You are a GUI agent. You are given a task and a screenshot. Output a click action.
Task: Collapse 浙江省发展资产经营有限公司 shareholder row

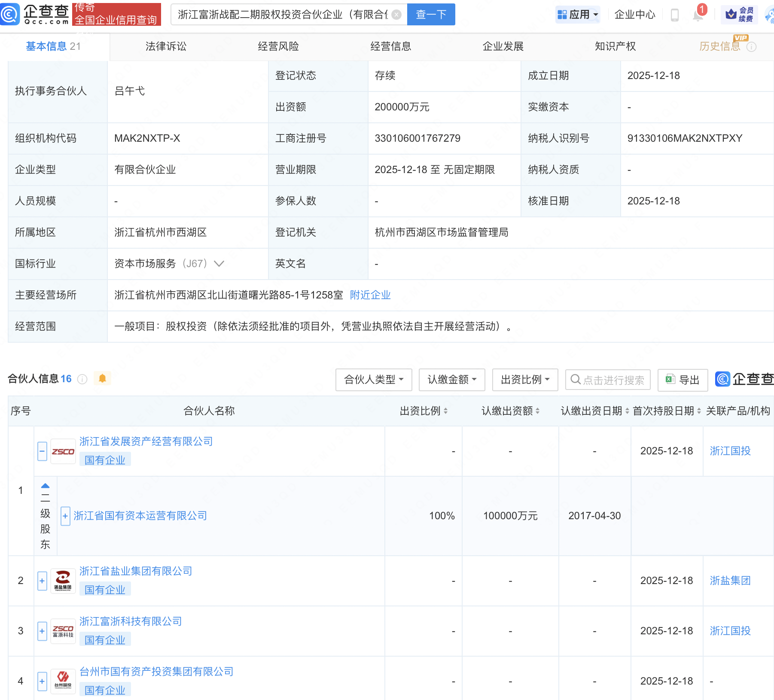pyautogui.click(x=42, y=451)
